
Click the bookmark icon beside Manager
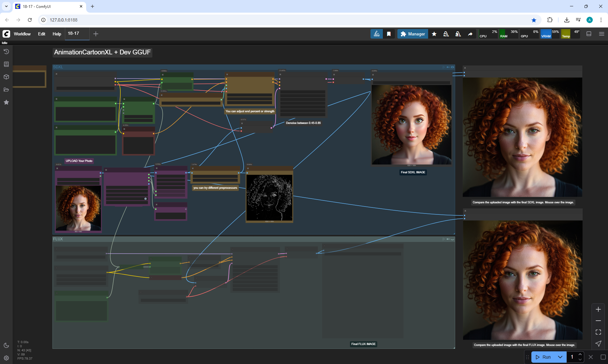tap(389, 34)
